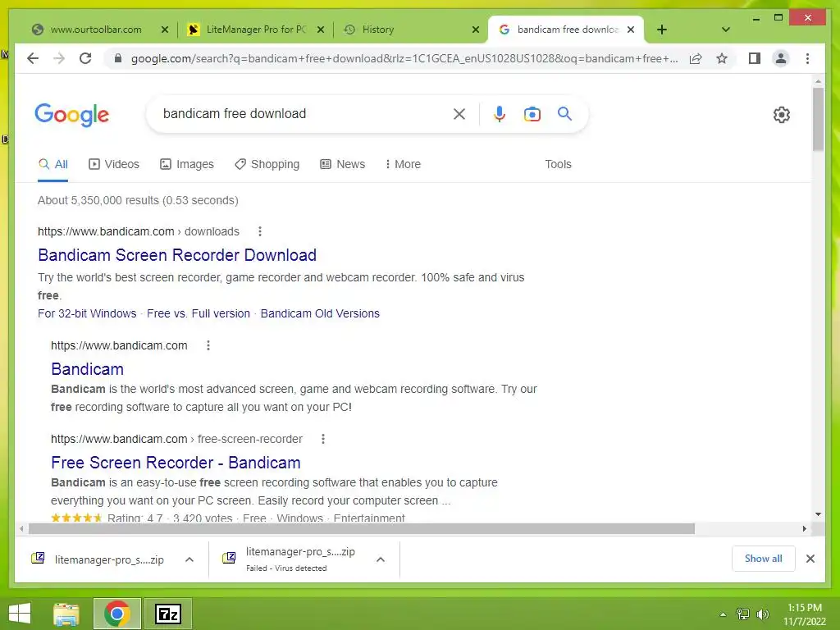Bookmark this tab with the star icon
This screenshot has height=630, width=840.
point(722,58)
